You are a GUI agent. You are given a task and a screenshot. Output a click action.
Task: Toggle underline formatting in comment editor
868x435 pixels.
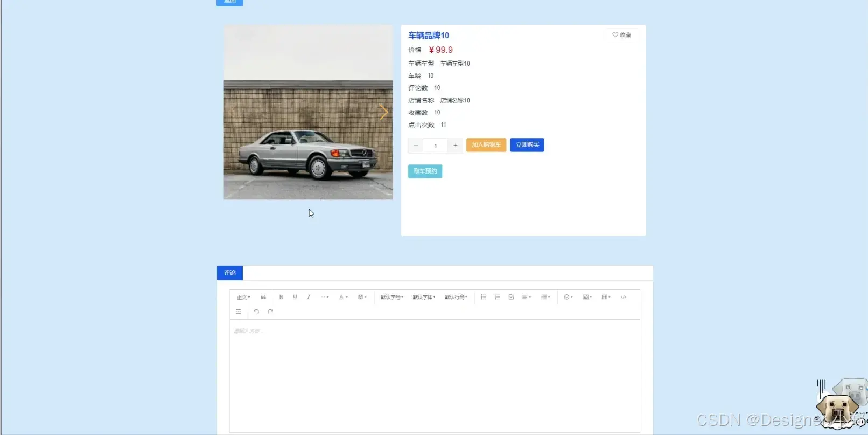point(295,297)
